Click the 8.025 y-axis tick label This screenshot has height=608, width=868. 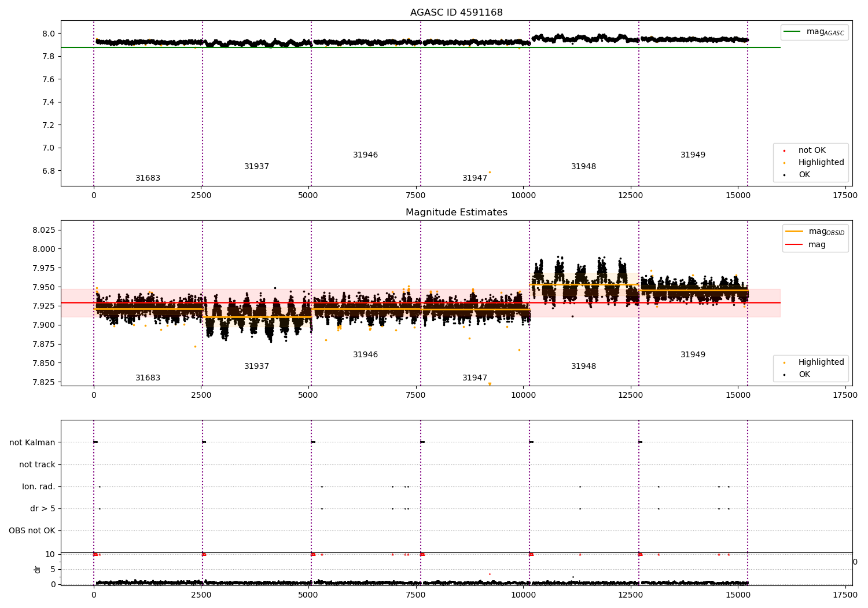tap(44, 230)
